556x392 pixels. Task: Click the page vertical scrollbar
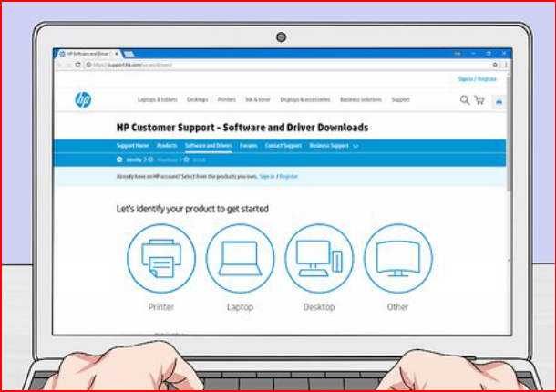[x=509, y=134]
